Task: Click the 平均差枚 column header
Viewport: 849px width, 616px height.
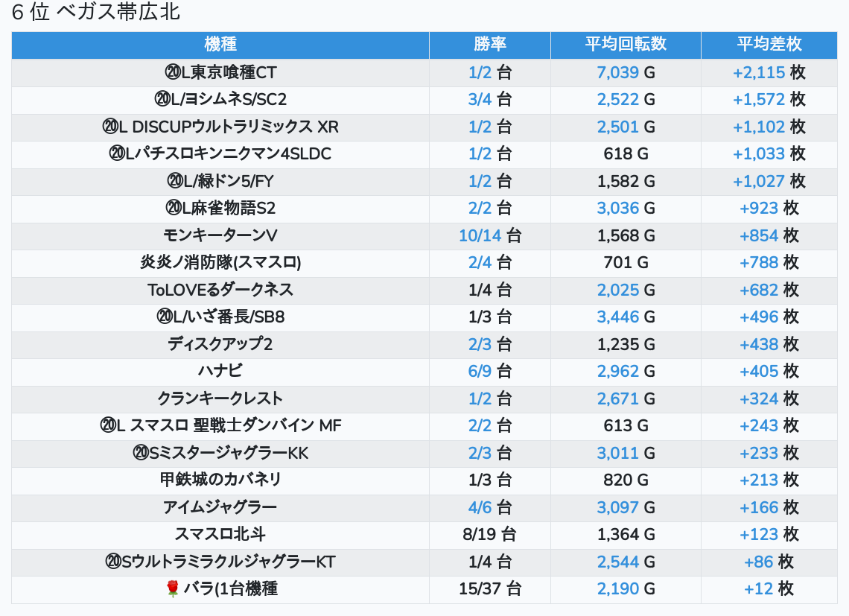Action: tap(769, 44)
